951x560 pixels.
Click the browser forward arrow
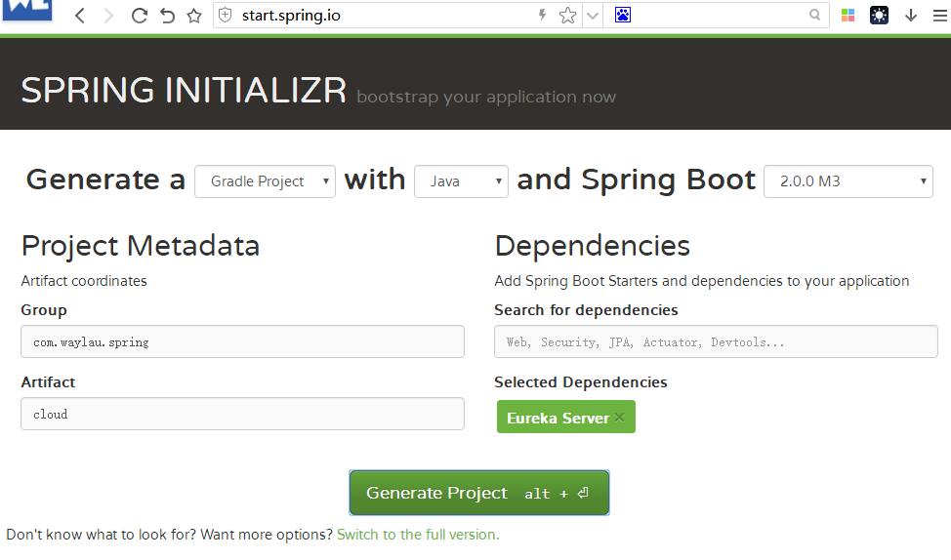pos(108,16)
